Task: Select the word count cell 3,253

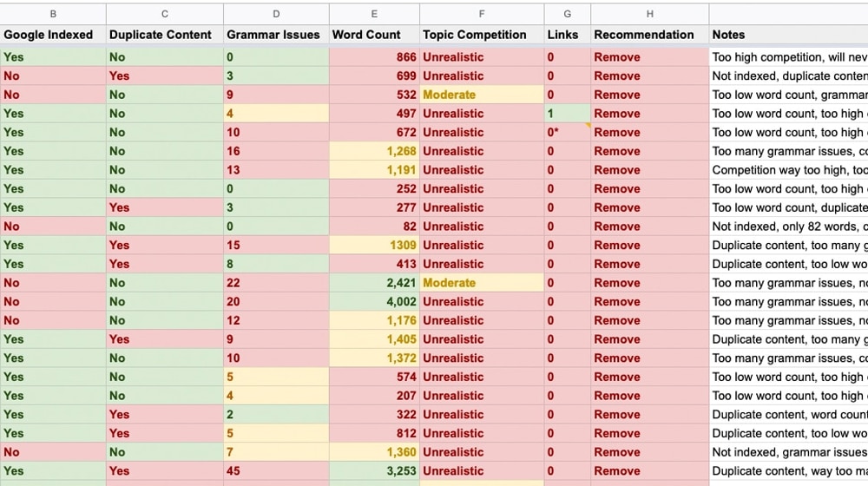Action: pyautogui.click(x=374, y=471)
